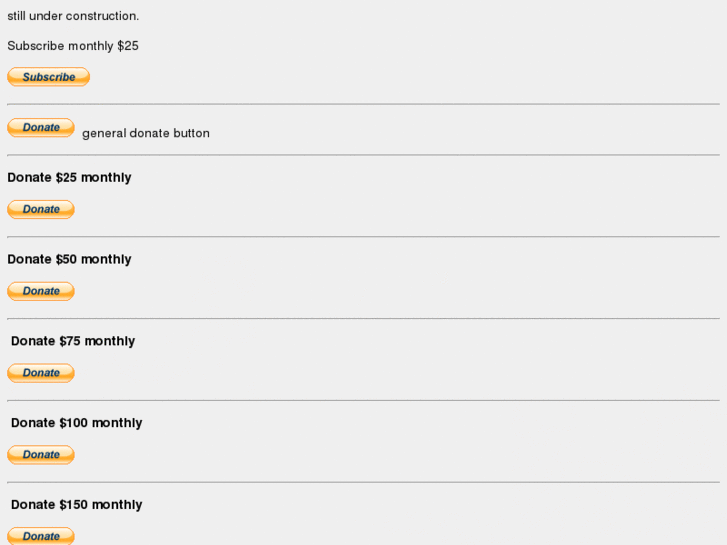Select the 'Subscribe monthly $25' text

click(x=73, y=46)
